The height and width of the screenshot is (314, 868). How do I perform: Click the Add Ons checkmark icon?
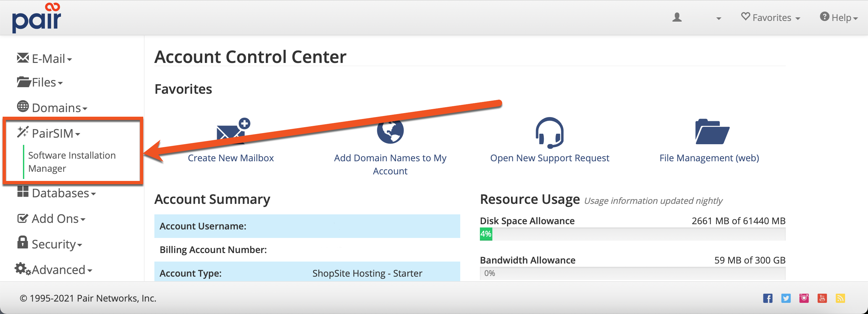click(23, 218)
